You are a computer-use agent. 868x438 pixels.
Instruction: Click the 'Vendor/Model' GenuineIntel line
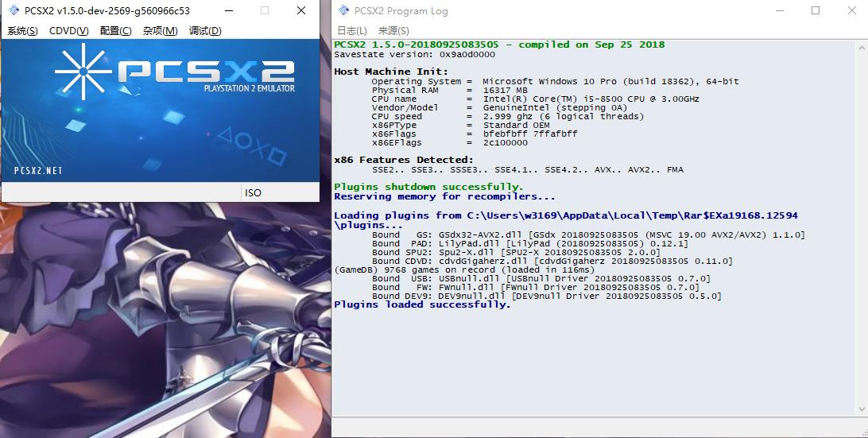[x=499, y=107]
